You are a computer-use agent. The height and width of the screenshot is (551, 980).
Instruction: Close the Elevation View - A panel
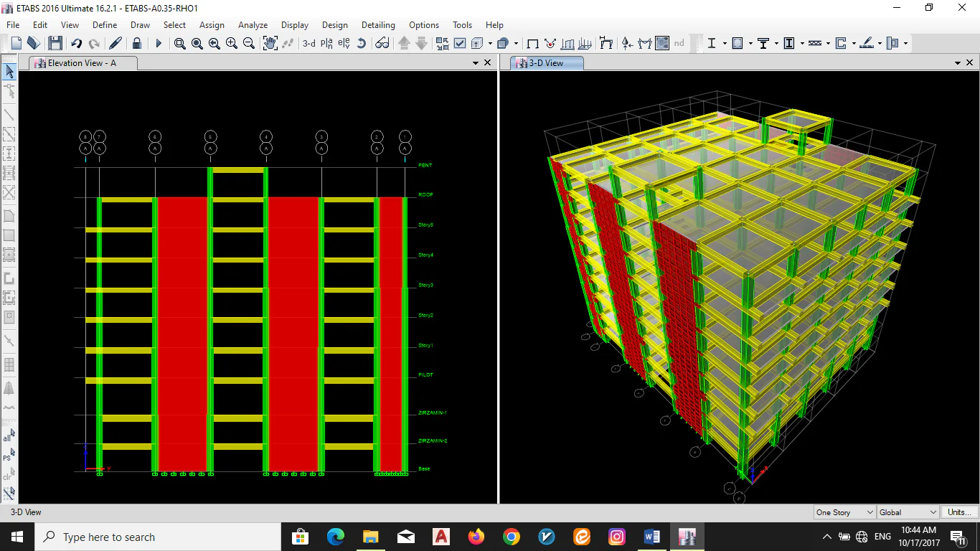point(488,63)
